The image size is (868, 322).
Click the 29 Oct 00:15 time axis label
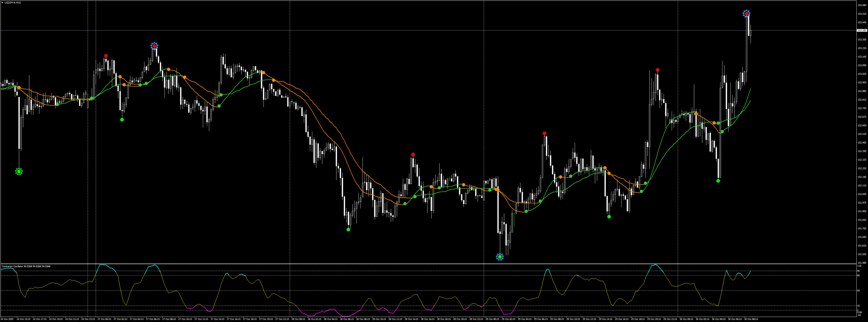(x=492, y=319)
